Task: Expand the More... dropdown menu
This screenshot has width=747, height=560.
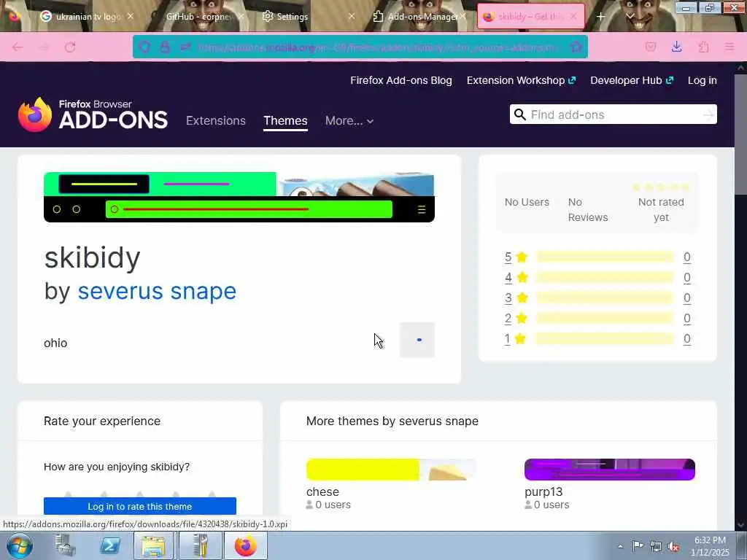Action: coord(349,121)
